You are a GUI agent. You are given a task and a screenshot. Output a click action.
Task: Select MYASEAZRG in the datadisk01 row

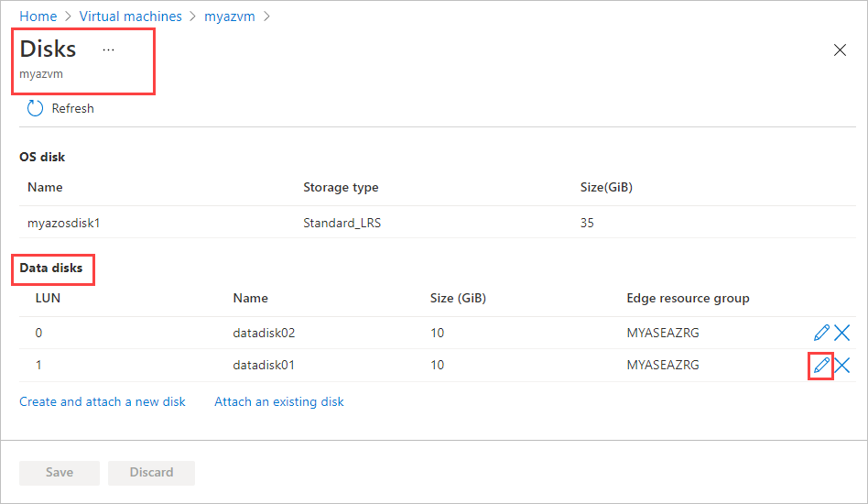(x=663, y=365)
